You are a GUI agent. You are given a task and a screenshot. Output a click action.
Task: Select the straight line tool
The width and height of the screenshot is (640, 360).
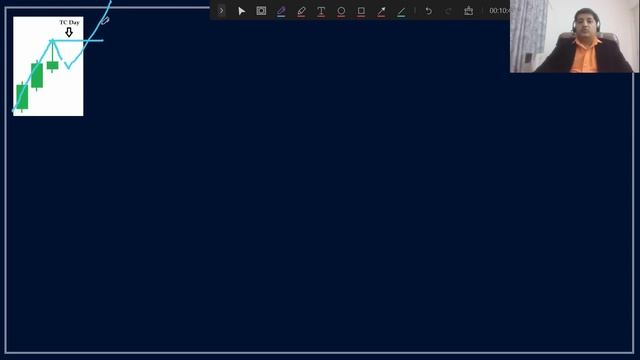click(401, 11)
